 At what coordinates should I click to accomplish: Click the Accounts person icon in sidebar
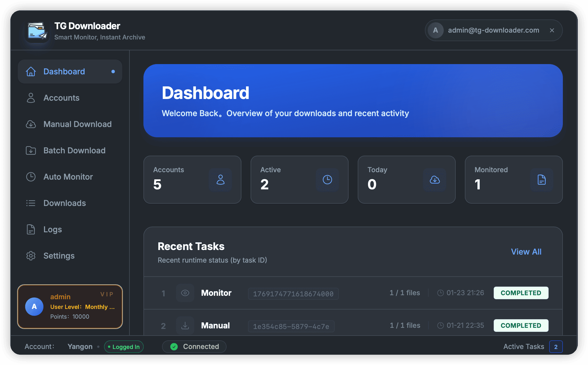[31, 98]
